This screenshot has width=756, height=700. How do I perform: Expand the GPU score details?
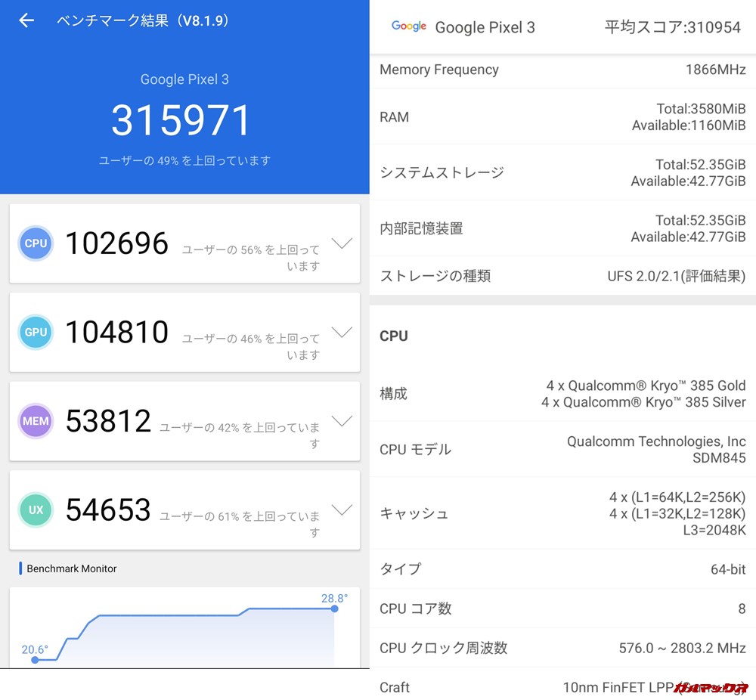(x=342, y=332)
